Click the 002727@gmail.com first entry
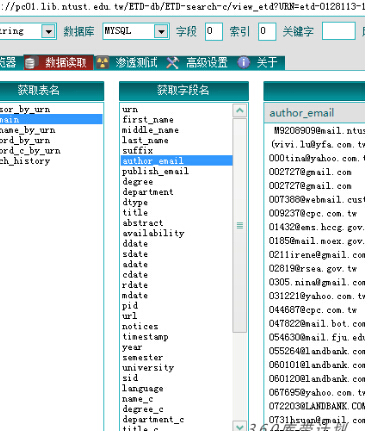 (310, 172)
